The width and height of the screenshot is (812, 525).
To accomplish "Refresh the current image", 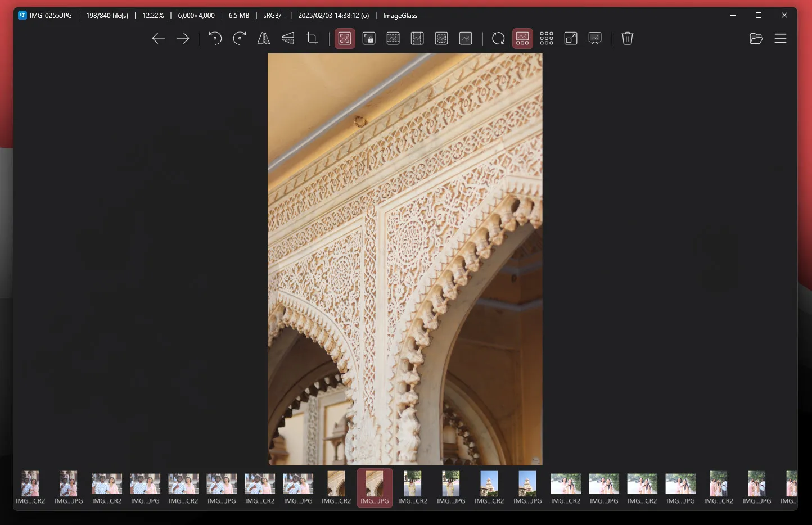I will coord(498,38).
